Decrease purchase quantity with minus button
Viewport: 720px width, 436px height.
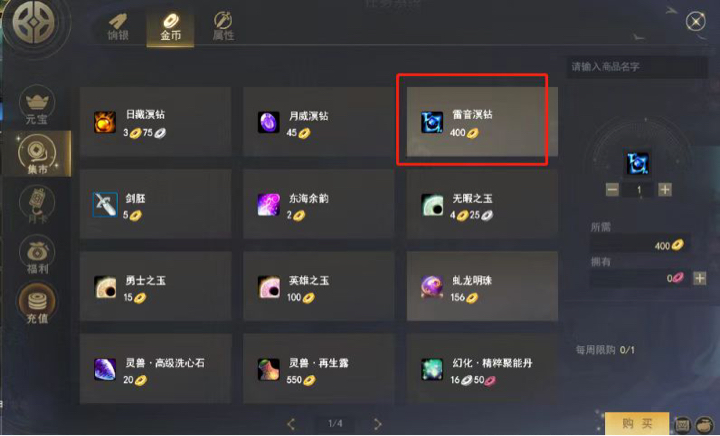click(612, 189)
